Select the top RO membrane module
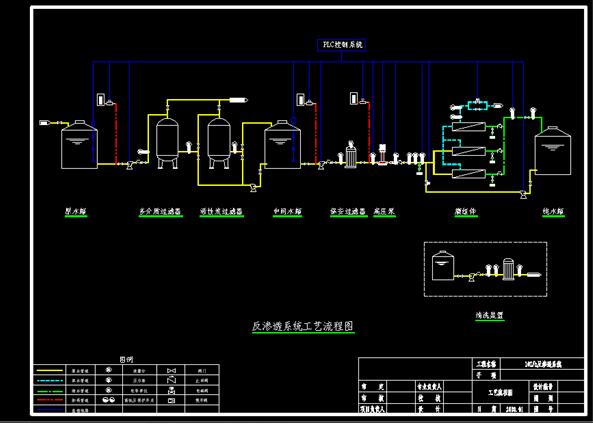 [x=469, y=127]
